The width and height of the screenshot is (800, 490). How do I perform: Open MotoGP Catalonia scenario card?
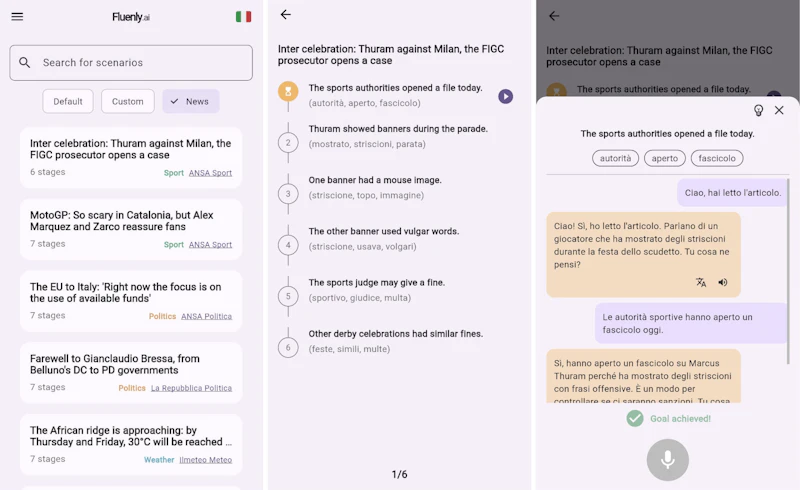coord(131,229)
